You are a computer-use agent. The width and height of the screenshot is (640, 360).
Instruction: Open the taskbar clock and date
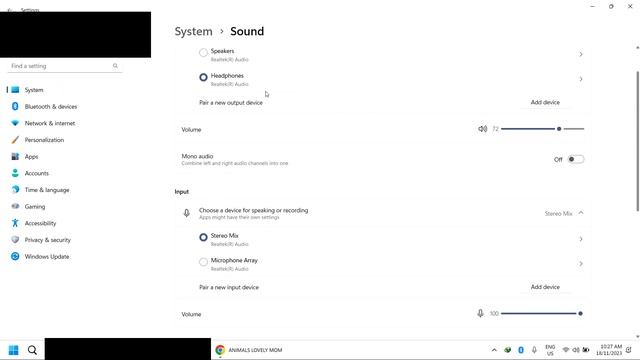[x=609, y=350]
